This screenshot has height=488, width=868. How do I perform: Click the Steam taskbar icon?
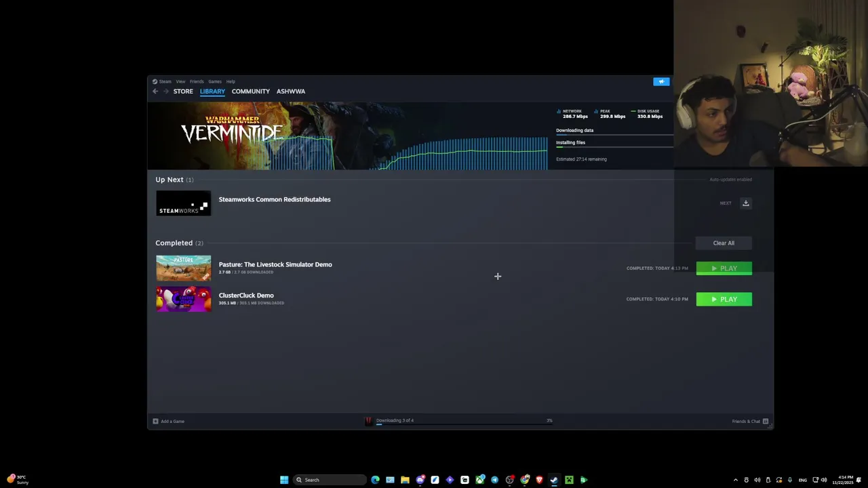[554, 480]
